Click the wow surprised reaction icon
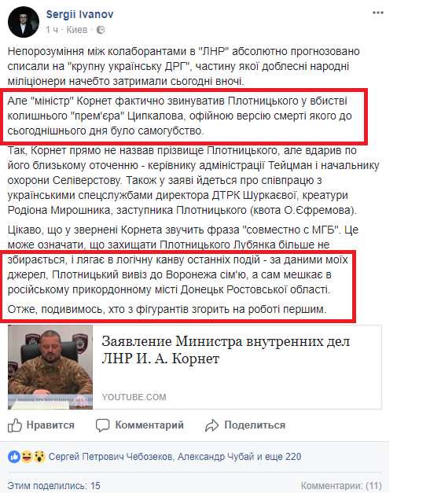The height and width of the screenshot is (504, 430). [39, 457]
